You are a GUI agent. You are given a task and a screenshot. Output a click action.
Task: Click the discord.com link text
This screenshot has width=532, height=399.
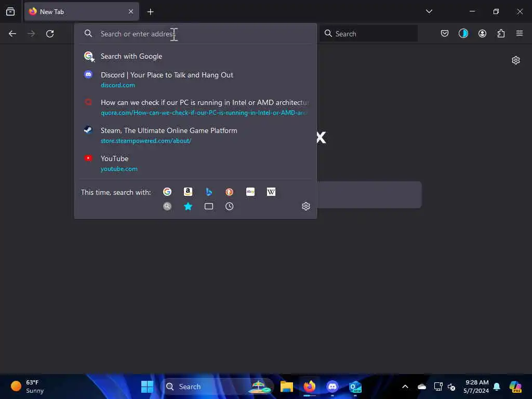click(x=118, y=85)
